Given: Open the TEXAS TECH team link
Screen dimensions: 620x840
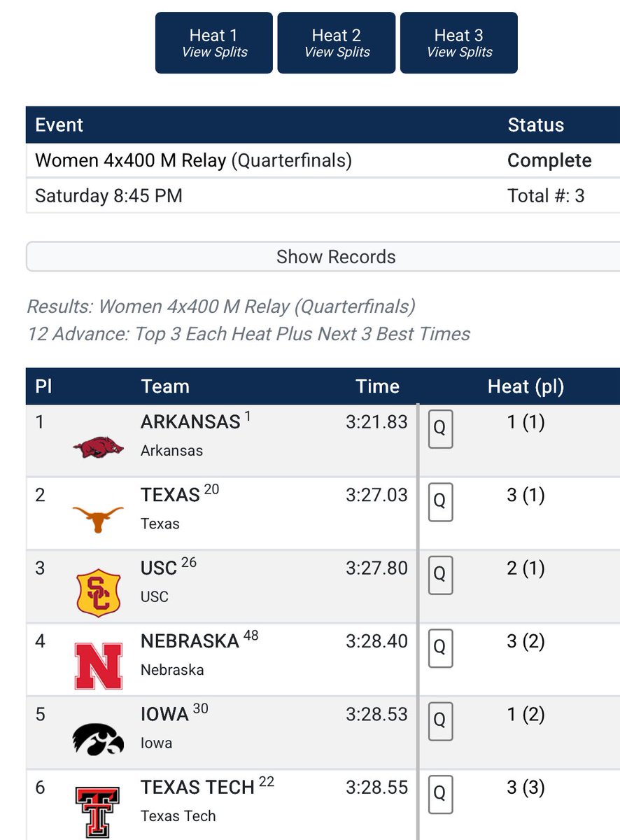Looking at the screenshot, I should 197,787.
